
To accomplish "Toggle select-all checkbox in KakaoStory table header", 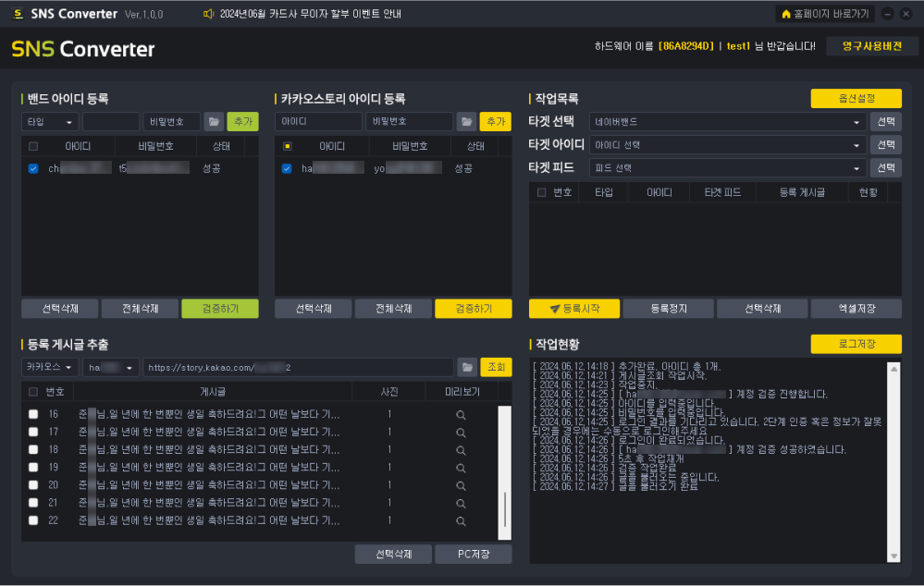I will tap(287, 146).
